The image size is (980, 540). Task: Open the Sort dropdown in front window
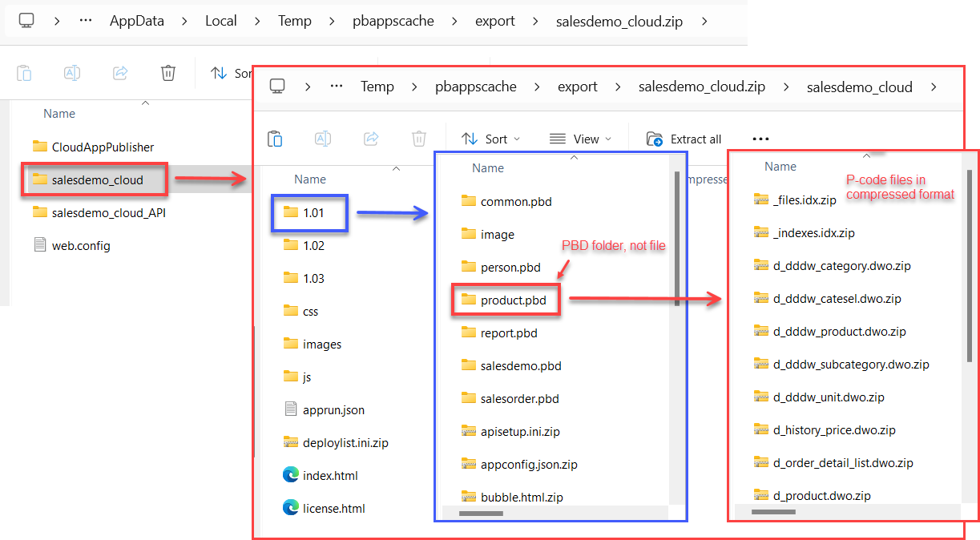(491, 139)
